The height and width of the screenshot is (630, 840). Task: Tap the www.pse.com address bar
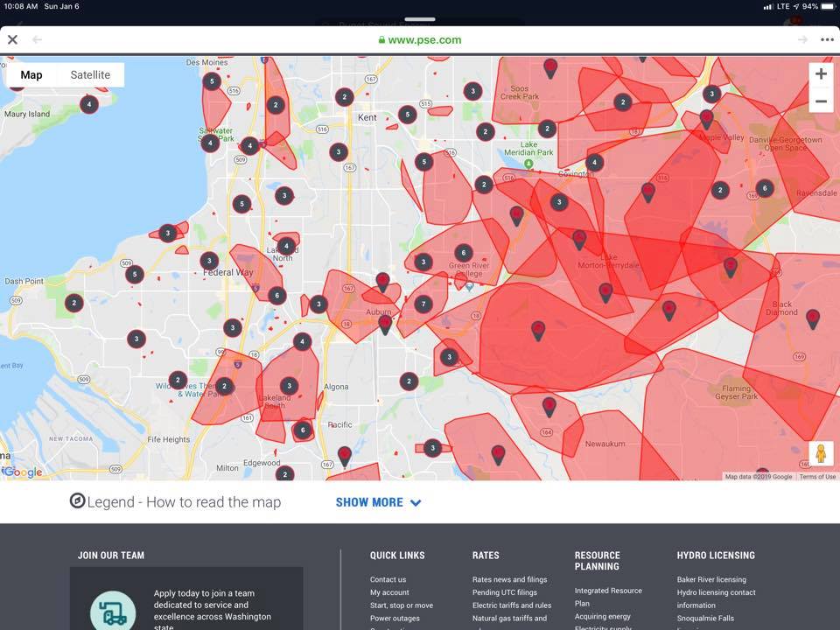pos(419,39)
